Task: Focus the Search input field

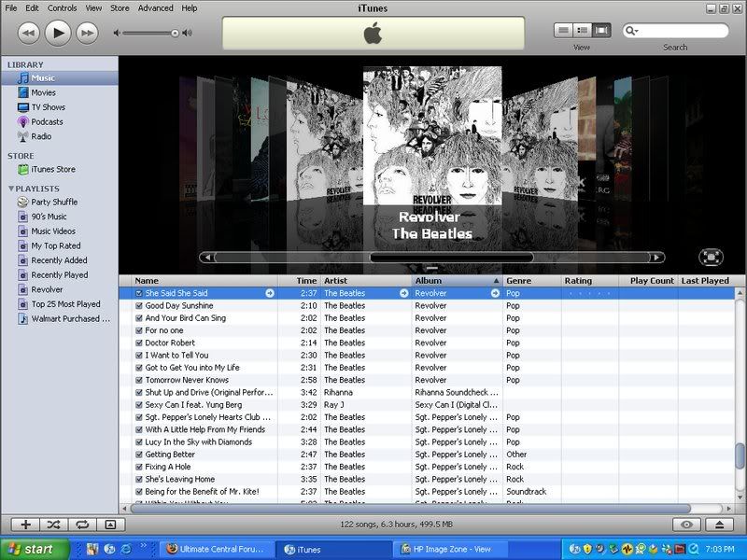Action: [675, 31]
